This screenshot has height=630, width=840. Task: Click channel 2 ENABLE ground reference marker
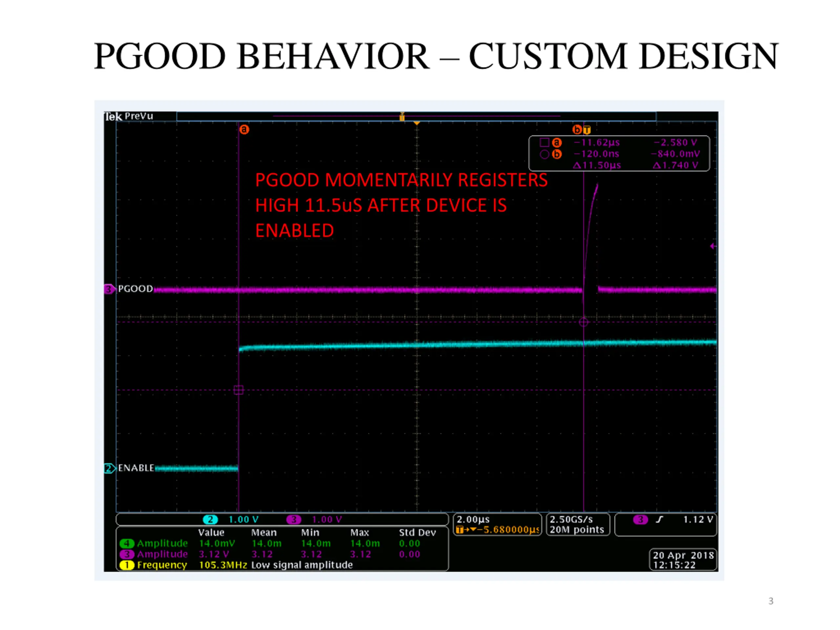coord(109,468)
